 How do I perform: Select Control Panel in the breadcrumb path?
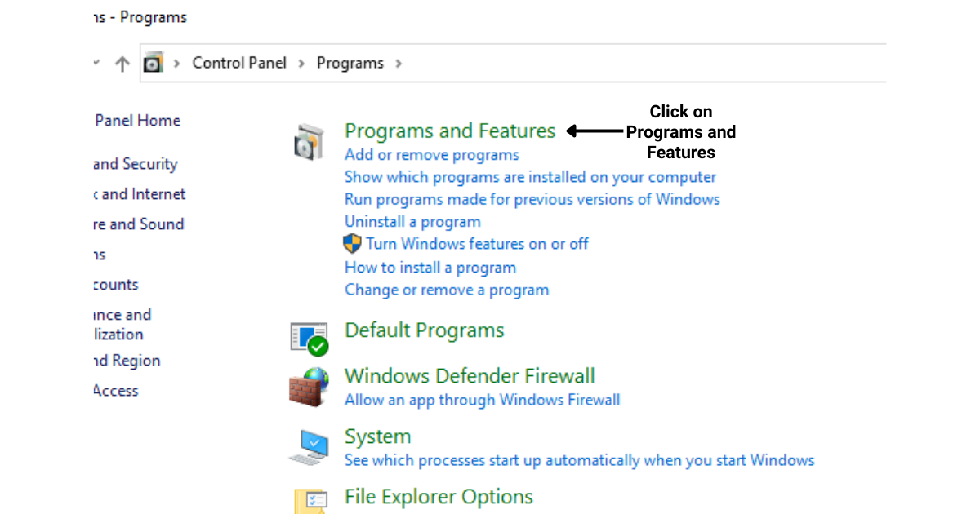[x=239, y=63]
